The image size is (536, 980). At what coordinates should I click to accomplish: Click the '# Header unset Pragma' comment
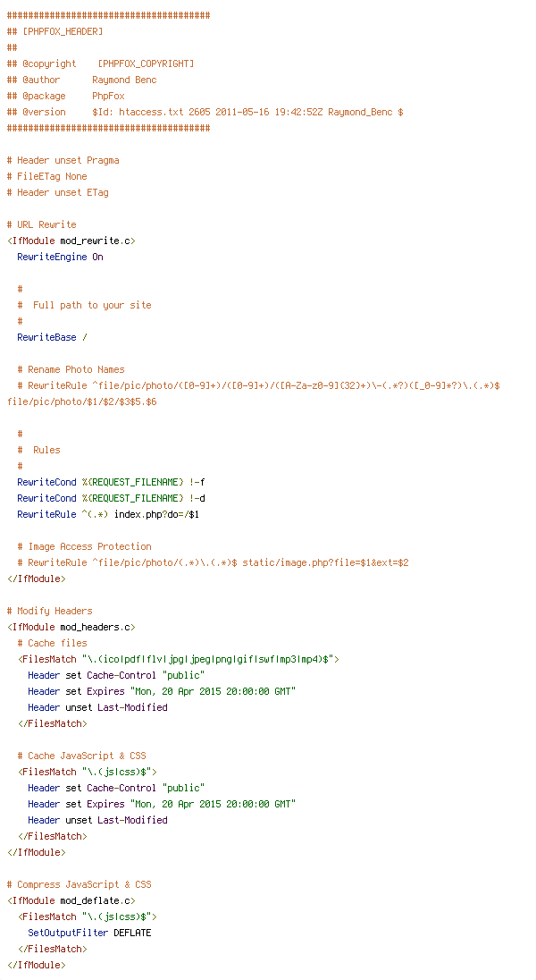(63, 160)
